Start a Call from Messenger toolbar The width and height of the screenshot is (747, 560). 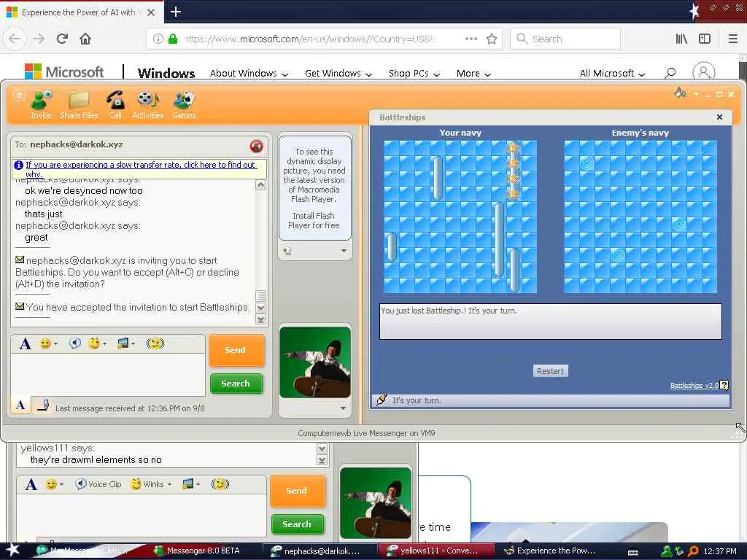click(115, 105)
